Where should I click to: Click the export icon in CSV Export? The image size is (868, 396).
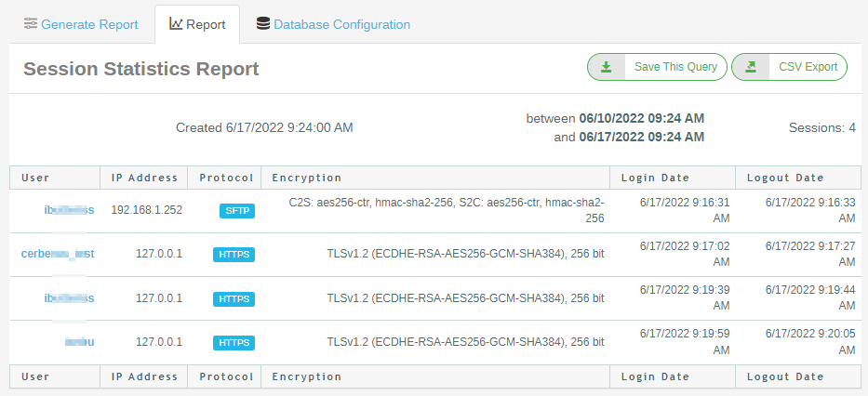point(751,67)
